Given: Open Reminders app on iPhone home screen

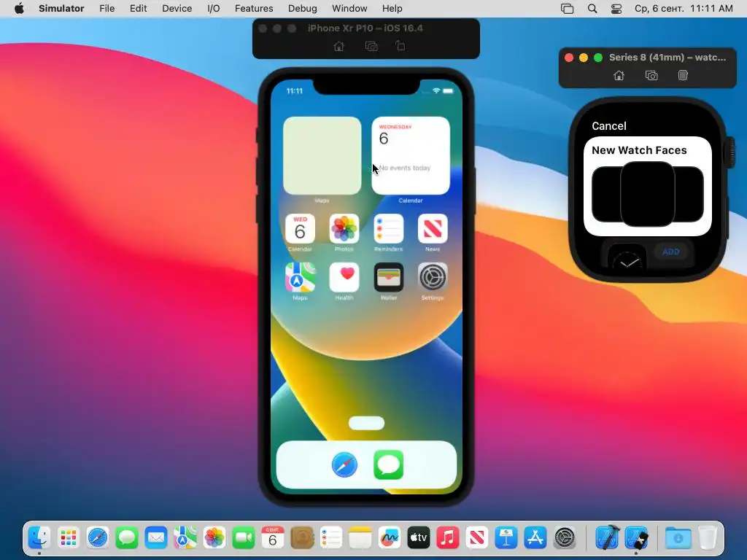Looking at the screenshot, I should tap(388, 228).
